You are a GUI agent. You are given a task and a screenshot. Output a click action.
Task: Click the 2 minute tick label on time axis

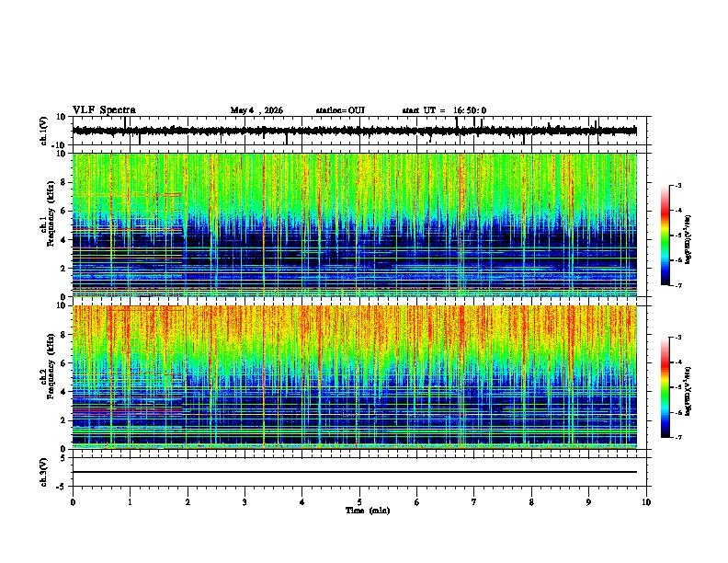[188, 502]
